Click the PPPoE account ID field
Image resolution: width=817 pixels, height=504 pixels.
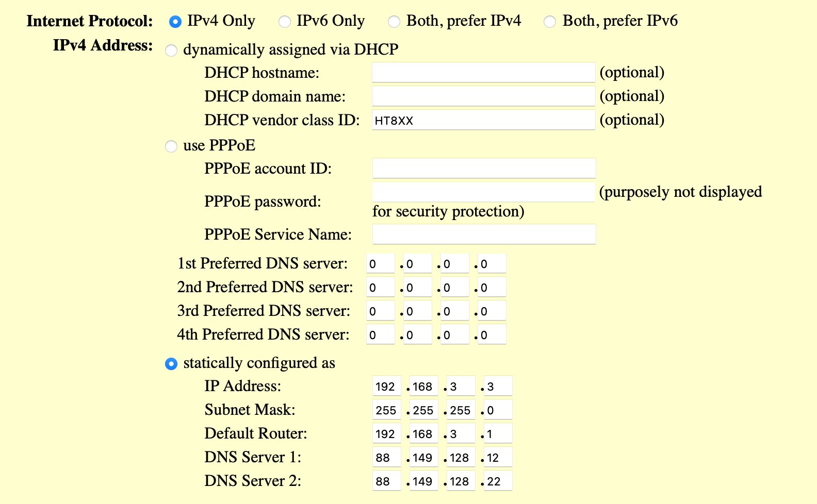483,169
